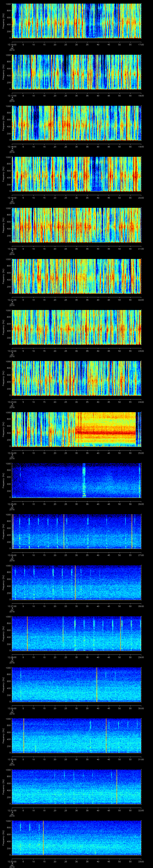This screenshot has height=868, width=153.
Task: Click the 12:18:00 start time label
Action: (x=12, y=147)
